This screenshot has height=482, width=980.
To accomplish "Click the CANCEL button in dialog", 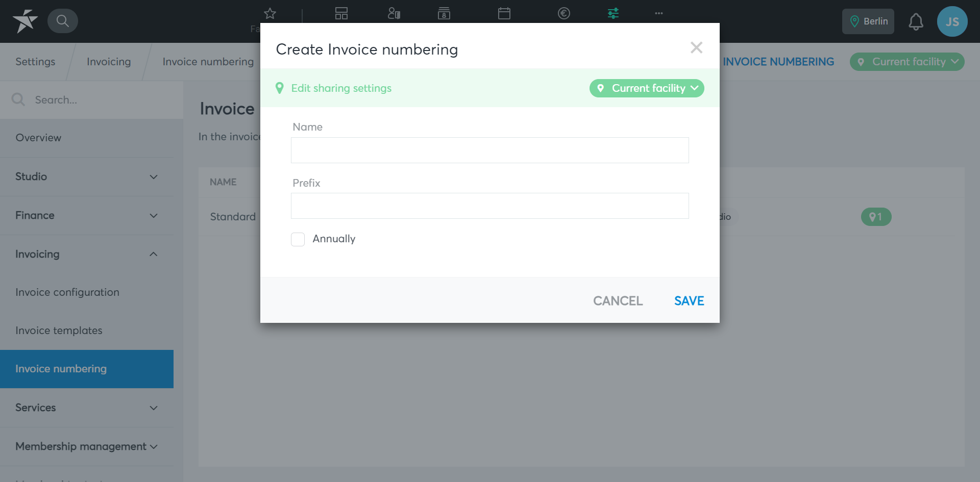I will tap(618, 301).
